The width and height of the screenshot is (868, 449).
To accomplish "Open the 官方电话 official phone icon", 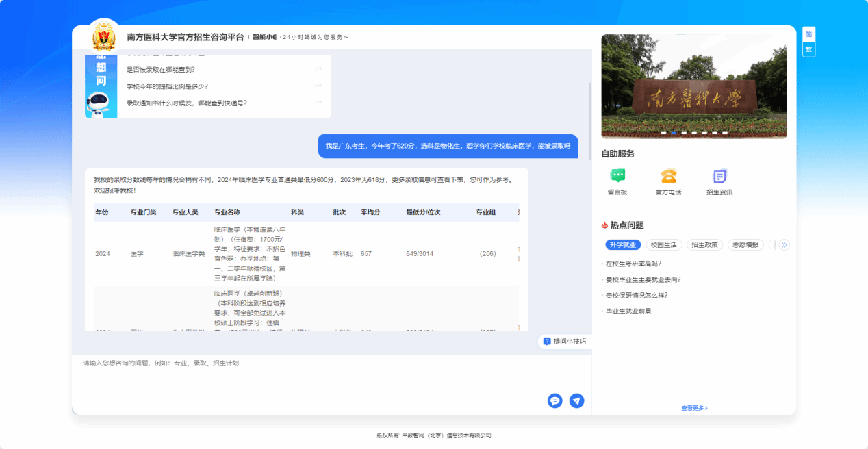I will click(668, 175).
